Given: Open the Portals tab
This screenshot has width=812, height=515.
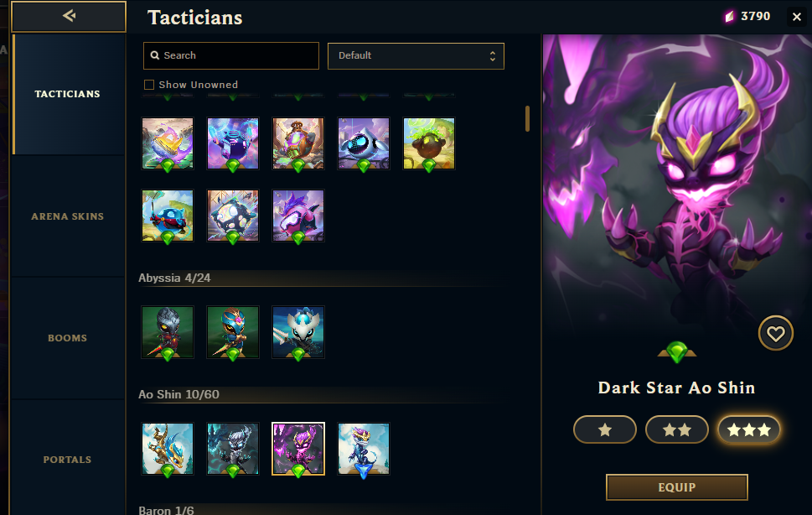Looking at the screenshot, I should [67, 459].
